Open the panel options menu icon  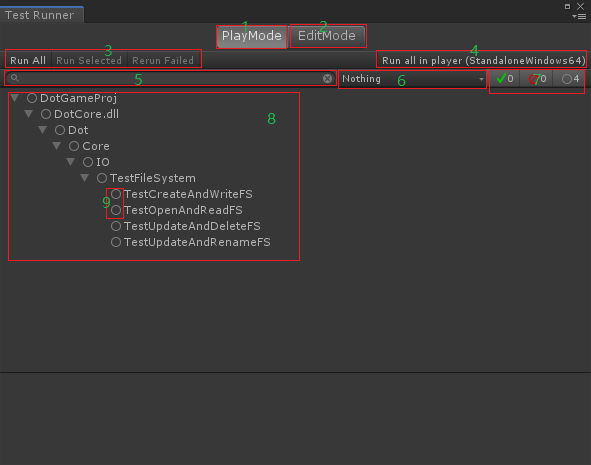[x=579, y=16]
